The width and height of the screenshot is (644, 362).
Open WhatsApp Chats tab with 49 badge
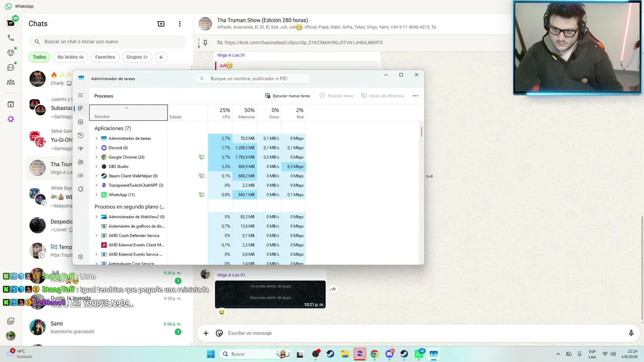coord(11,23)
